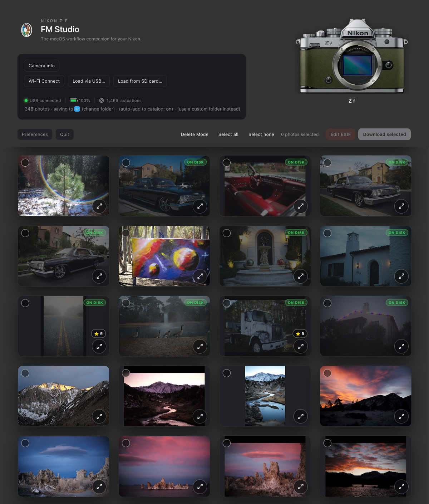This screenshot has width=429, height=504.
Task: Select the orange sunset clouds photo checkbox
Action: 327,373
